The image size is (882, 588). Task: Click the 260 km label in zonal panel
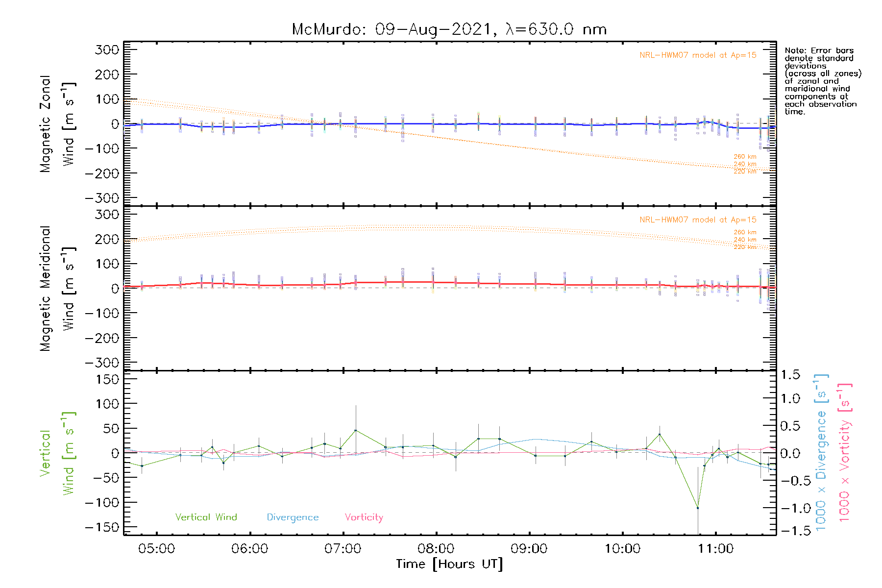point(744,157)
